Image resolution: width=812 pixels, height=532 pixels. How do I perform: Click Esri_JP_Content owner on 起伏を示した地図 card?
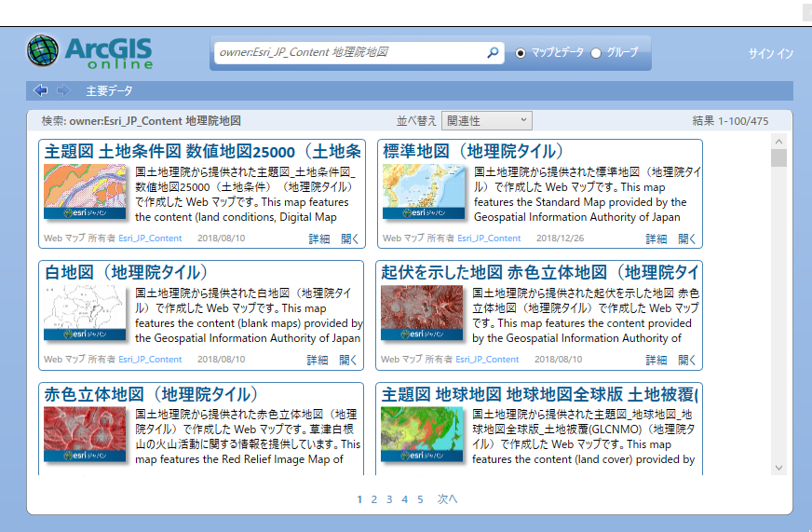487,360
